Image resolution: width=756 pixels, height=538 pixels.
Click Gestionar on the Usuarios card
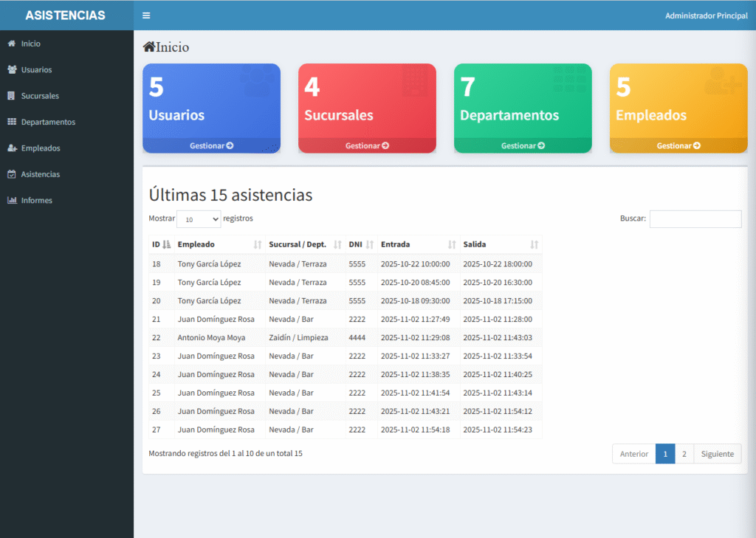click(x=211, y=145)
